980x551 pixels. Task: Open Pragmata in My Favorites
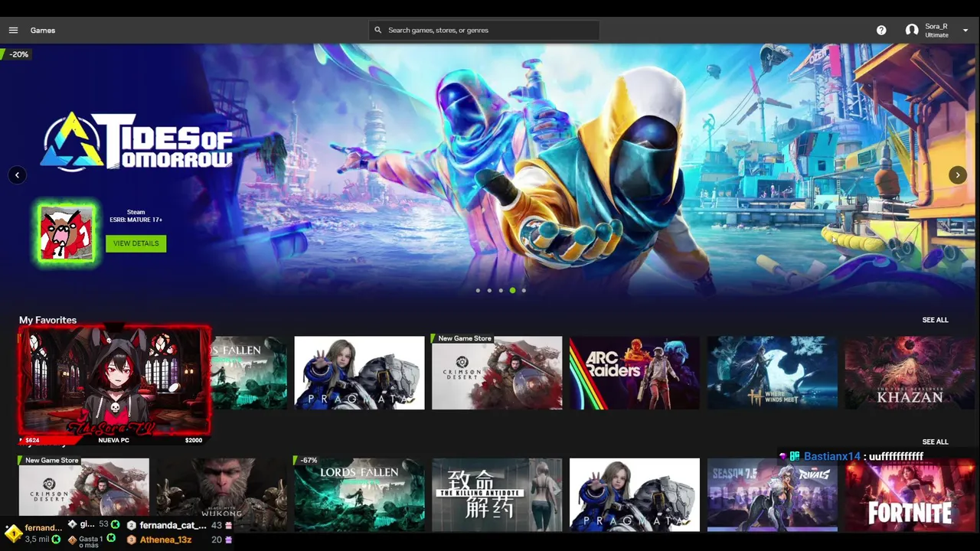tap(359, 373)
